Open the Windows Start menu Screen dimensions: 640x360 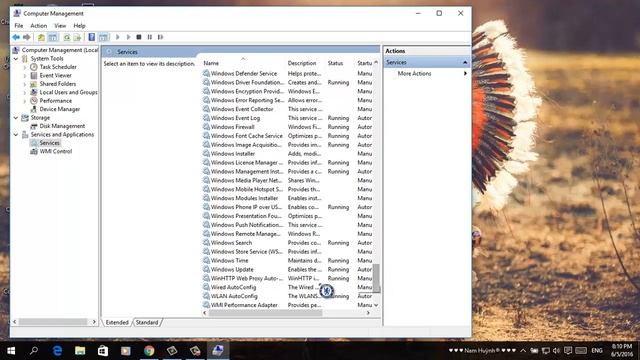pos(11,351)
